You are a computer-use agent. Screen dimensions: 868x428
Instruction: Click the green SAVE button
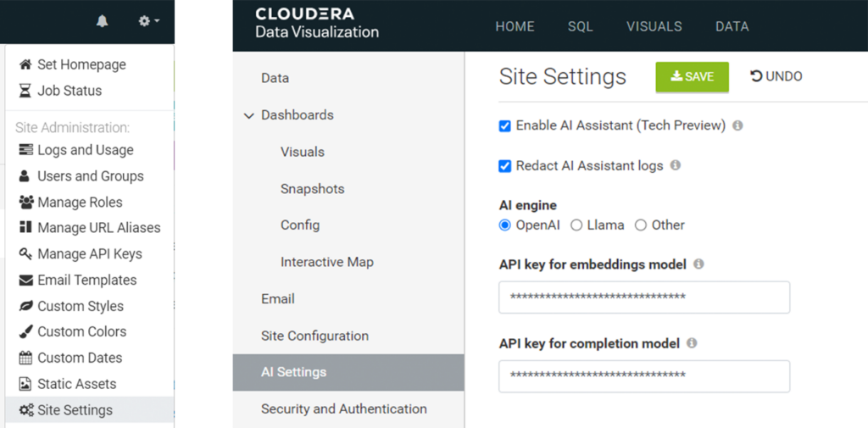692,77
